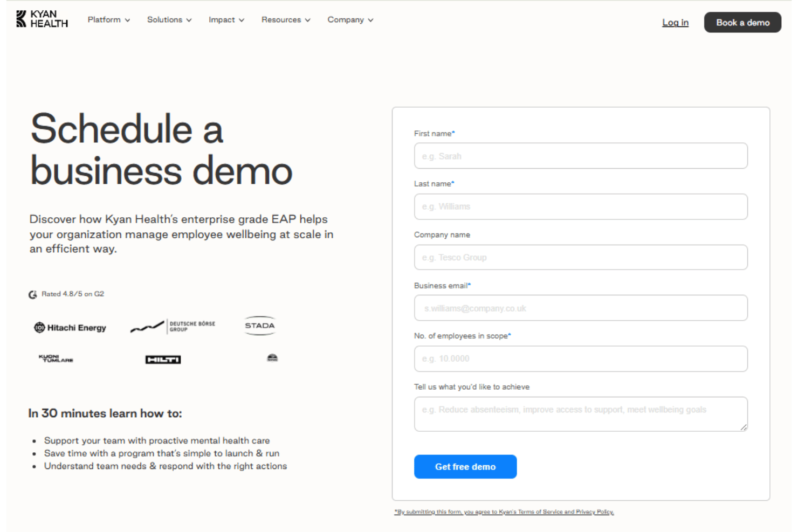Image resolution: width=798 pixels, height=532 pixels.
Task: Click the STADA logo
Action: (x=260, y=326)
